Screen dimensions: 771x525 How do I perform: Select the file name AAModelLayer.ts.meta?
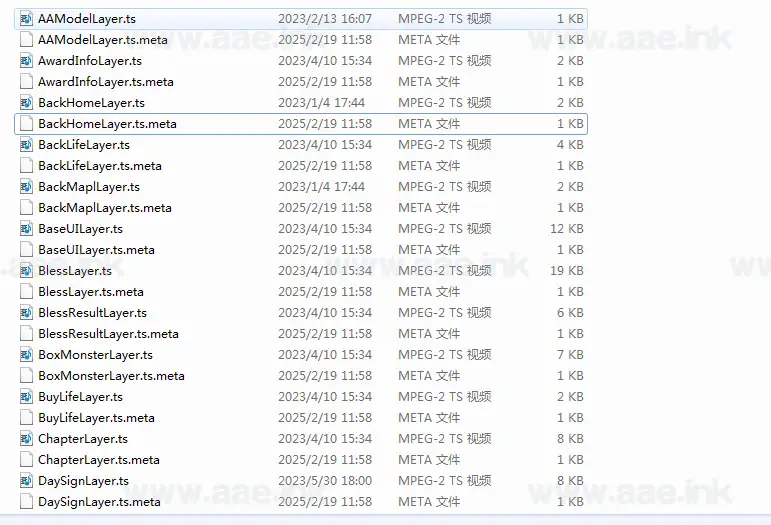tap(103, 40)
